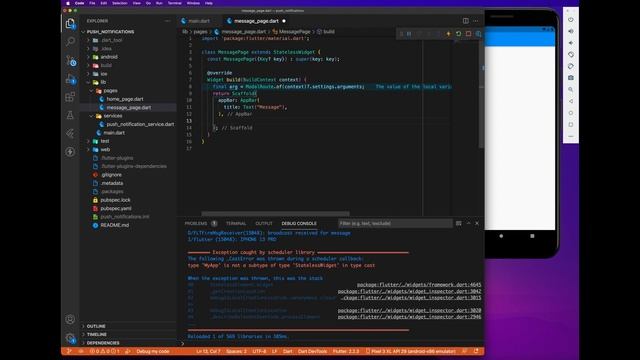The image size is (640, 360).
Task: Click the emulator home circle in side toolbar
Action: 571,113
